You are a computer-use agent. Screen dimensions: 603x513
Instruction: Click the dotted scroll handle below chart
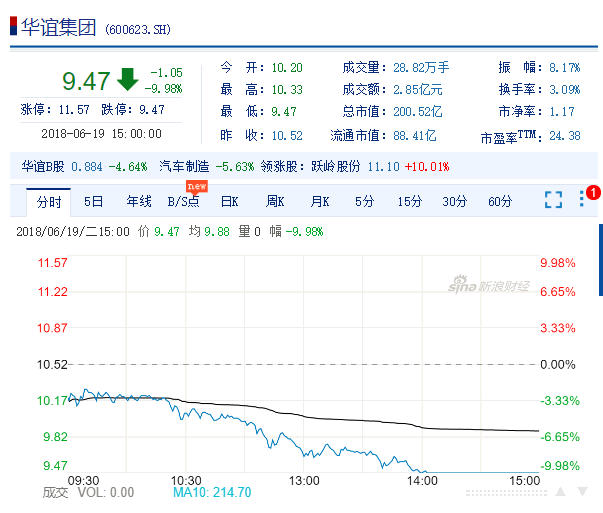point(506,493)
